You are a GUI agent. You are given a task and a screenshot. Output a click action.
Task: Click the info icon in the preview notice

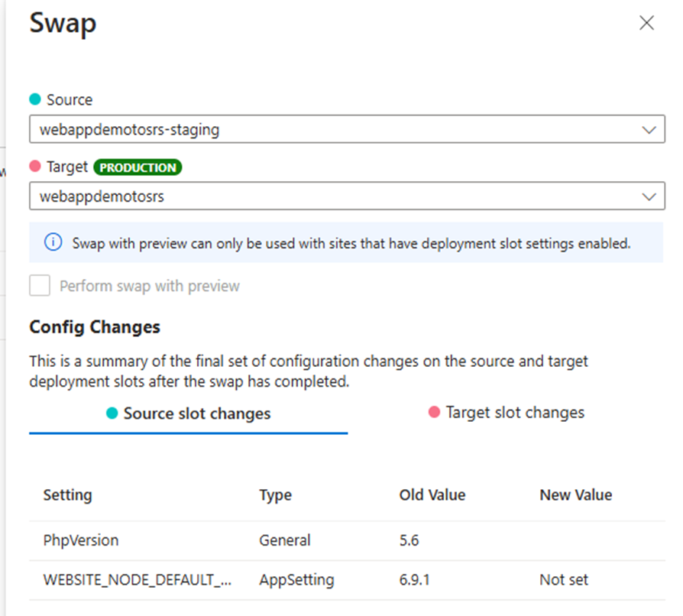click(53, 242)
